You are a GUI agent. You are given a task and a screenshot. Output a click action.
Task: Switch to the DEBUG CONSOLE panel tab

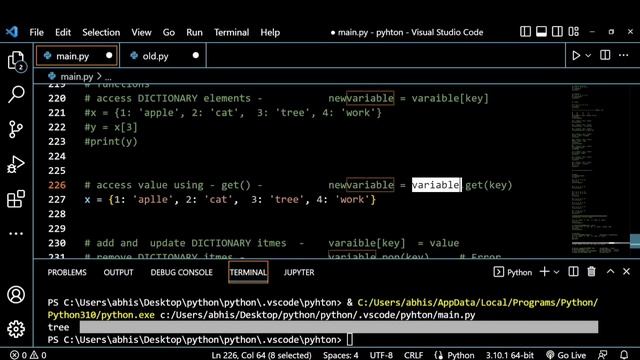pyautogui.click(x=181, y=272)
